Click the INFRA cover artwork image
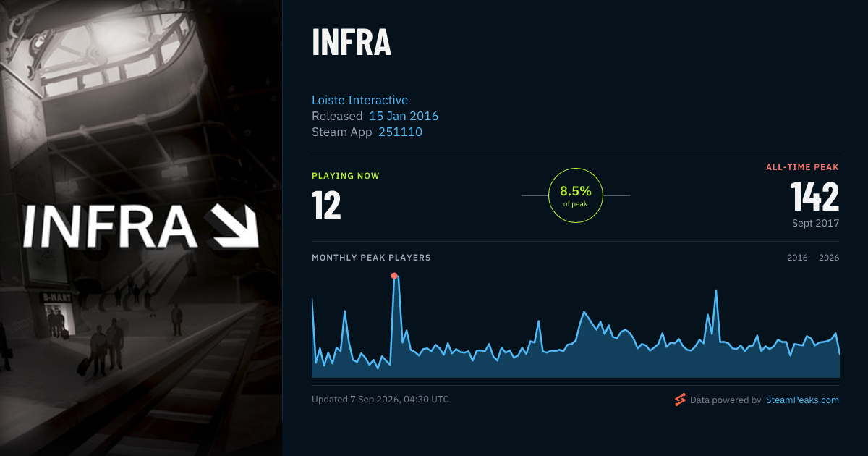The image size is (868, 456). (x=141, y=228)
